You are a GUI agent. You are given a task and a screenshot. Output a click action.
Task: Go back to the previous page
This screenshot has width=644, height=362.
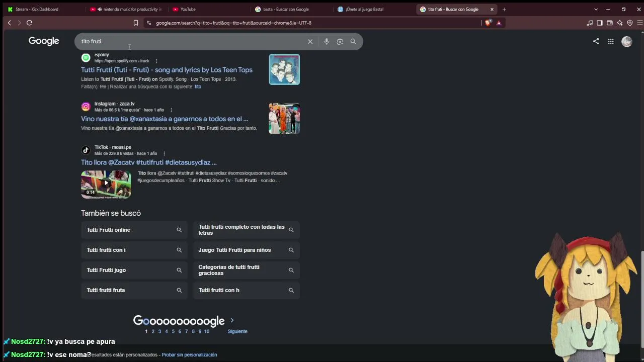coord(9,23)
